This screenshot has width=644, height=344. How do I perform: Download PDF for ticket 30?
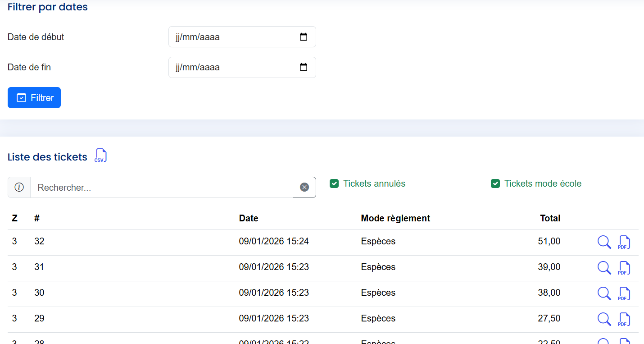coord(624,294)
